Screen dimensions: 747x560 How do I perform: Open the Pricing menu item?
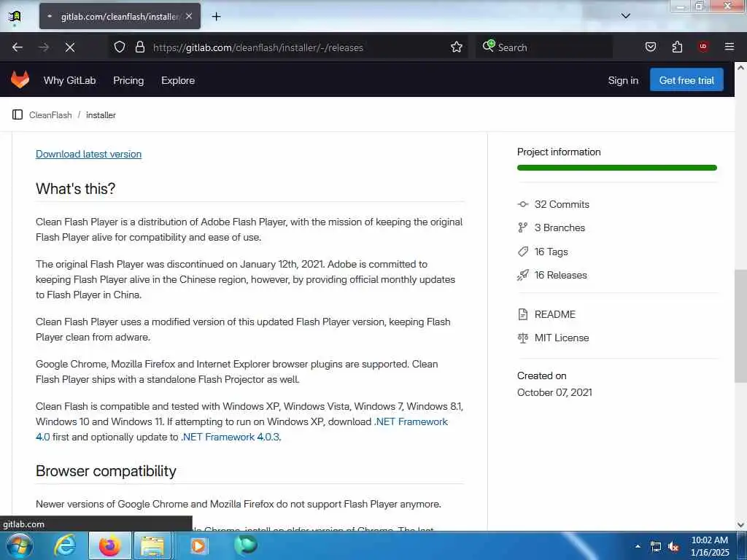tap(128, 80)
